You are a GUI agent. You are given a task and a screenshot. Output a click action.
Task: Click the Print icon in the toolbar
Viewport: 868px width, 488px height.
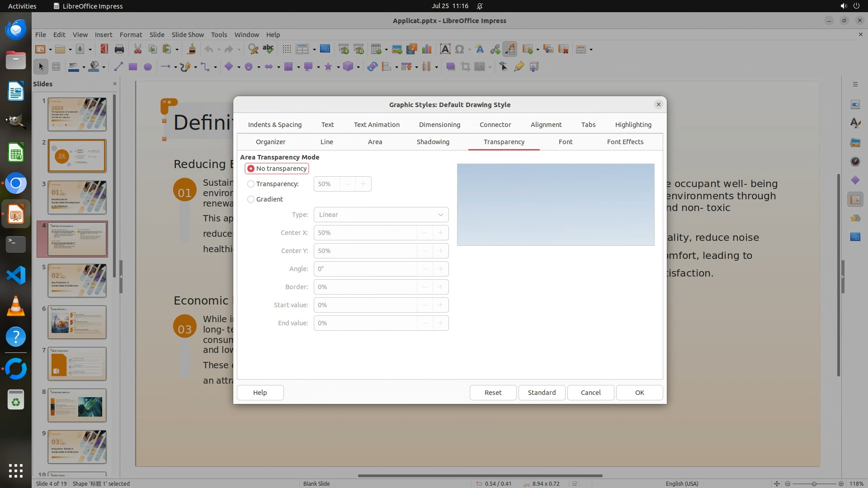[119, 49]
